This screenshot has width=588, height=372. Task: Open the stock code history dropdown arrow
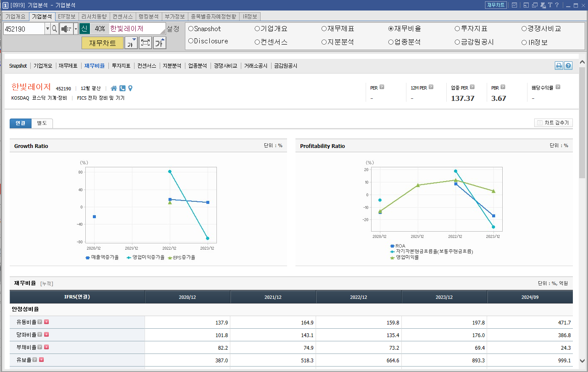click(x=47, y=29)
